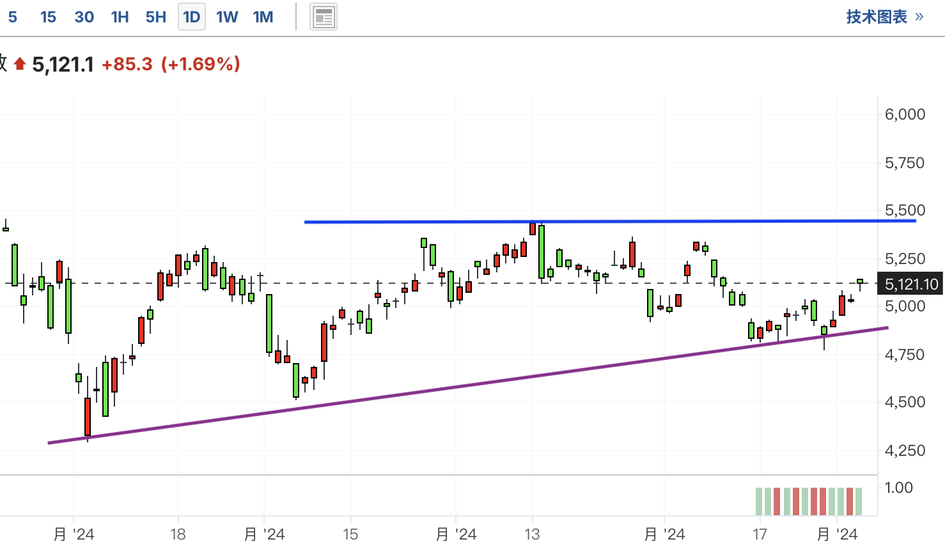Click the 6,000 price axis label
The width and height of the screenshot is (945, 560).
click(905, 114)
